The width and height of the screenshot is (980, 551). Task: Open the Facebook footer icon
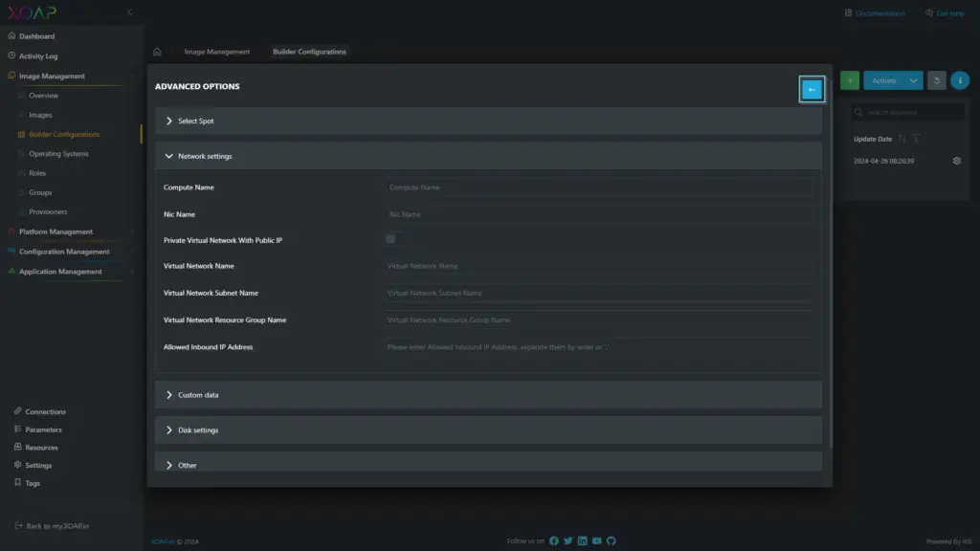tap(554, 541)
